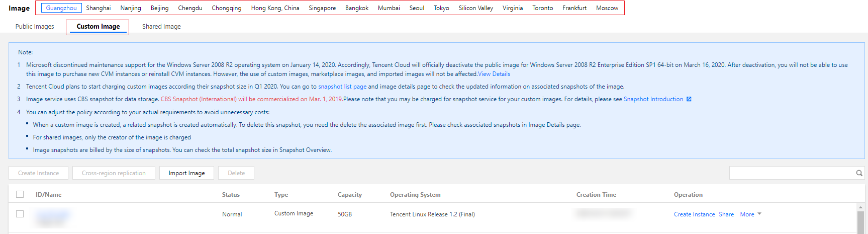Check the Tencent Linux image row checkbox
Image resolution: width=868 pixels, height=234 pixels.
point(20,214)
